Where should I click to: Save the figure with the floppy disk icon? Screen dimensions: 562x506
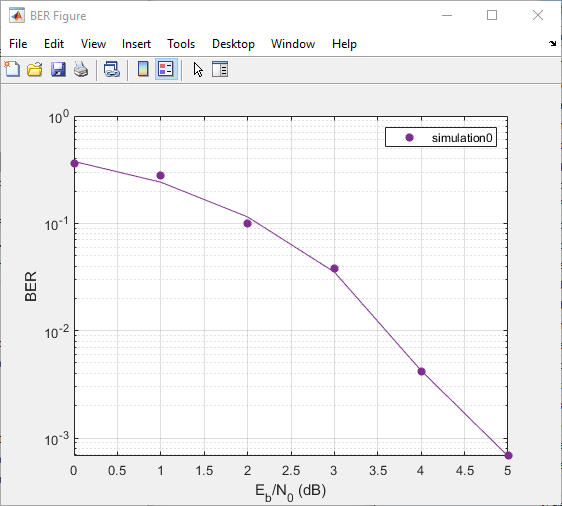point(58,69)
